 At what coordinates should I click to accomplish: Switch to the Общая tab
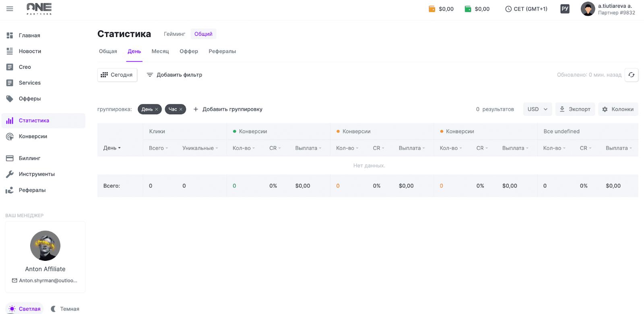pyautogui.click(x=108, y=51)
